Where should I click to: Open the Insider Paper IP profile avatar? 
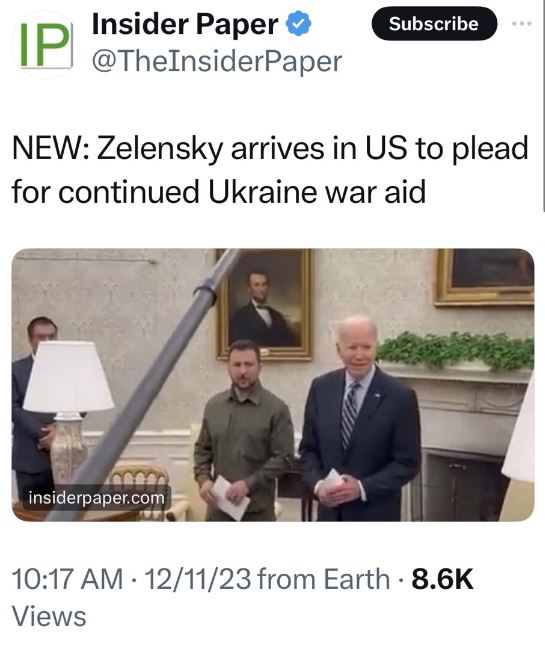pos(46,45)
